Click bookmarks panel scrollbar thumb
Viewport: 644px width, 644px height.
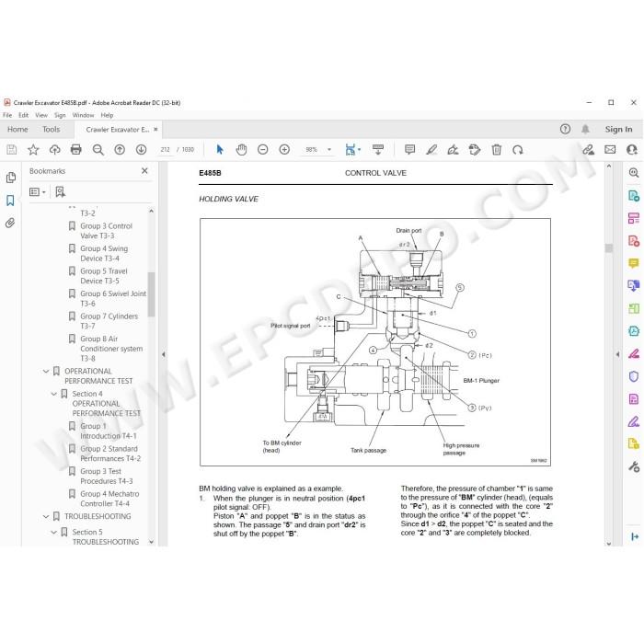coord(151,294)
